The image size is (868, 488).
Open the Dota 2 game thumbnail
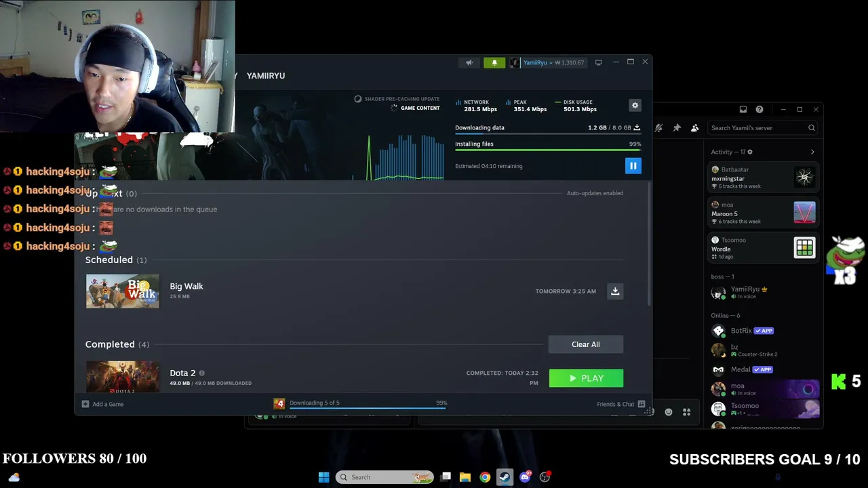[x=123, y=376]
